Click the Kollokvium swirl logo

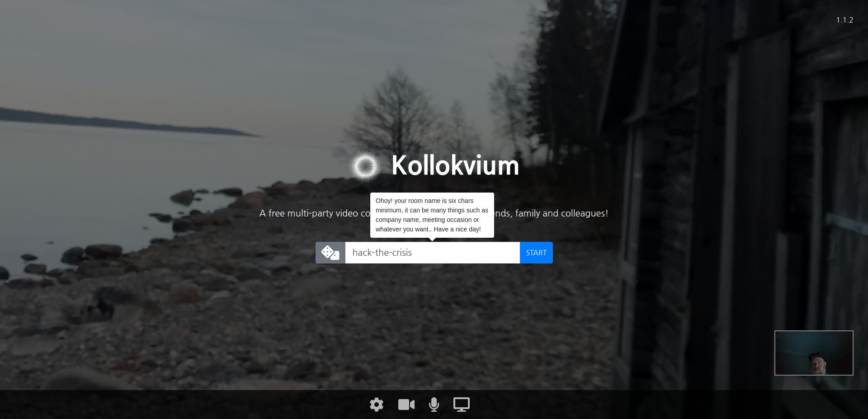(365, 166)
